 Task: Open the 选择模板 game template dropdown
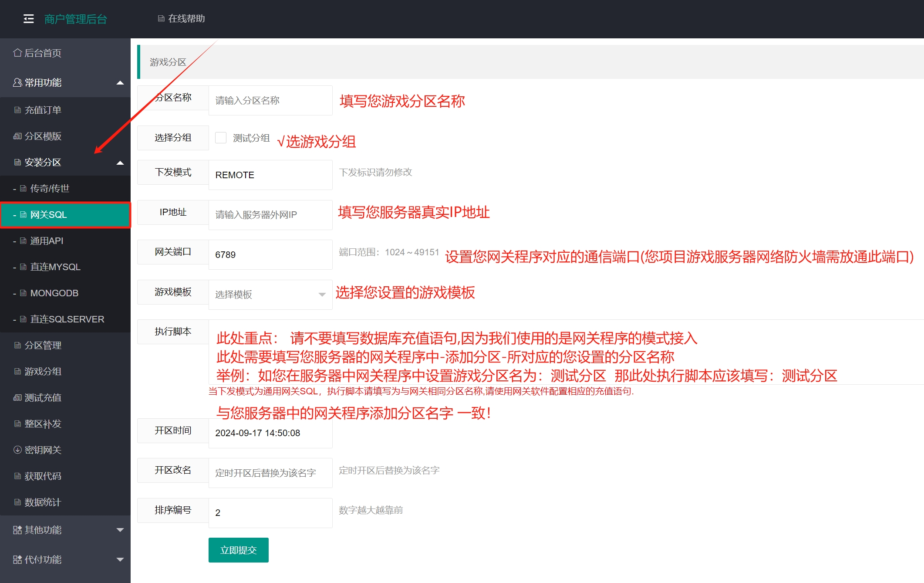pos(270,295)
